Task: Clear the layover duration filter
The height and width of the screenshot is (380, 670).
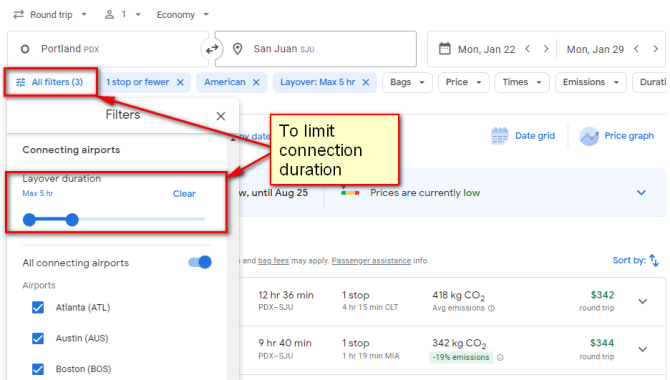Action: (x=184, y=194)
